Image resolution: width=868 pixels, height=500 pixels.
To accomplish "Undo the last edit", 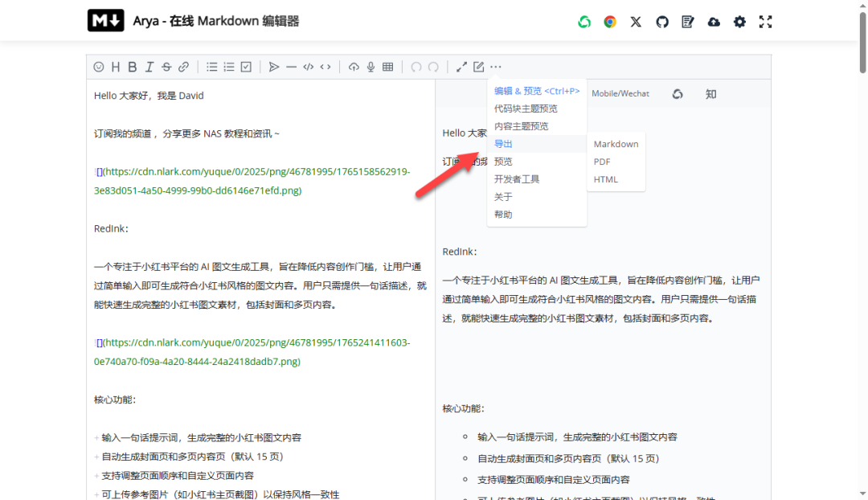I will (x=416, y=67).
